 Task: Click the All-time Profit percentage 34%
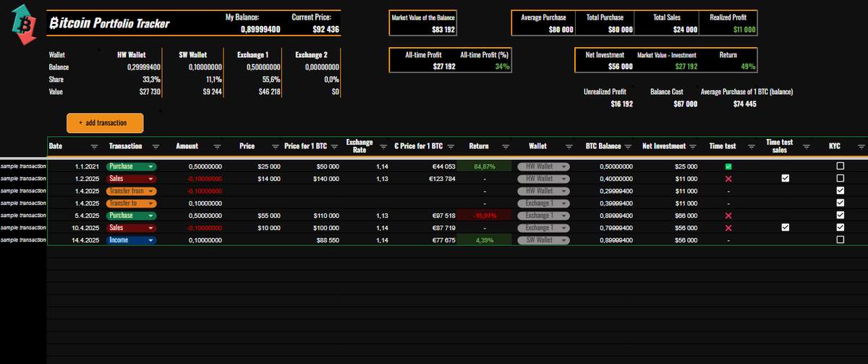(502, 66)
